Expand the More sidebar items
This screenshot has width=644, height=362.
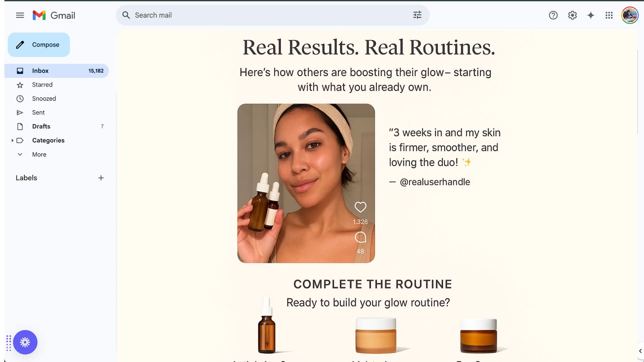[x=39, y=155]
